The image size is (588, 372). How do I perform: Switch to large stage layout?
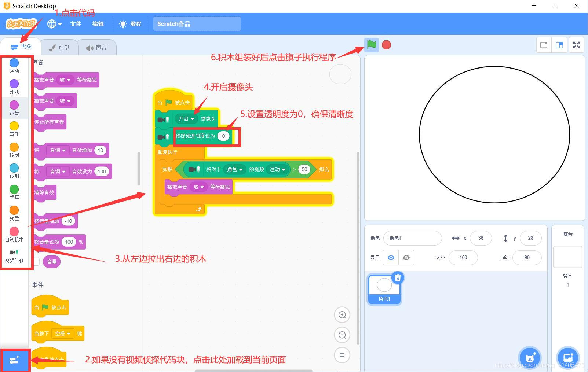[x=559, y=45]
